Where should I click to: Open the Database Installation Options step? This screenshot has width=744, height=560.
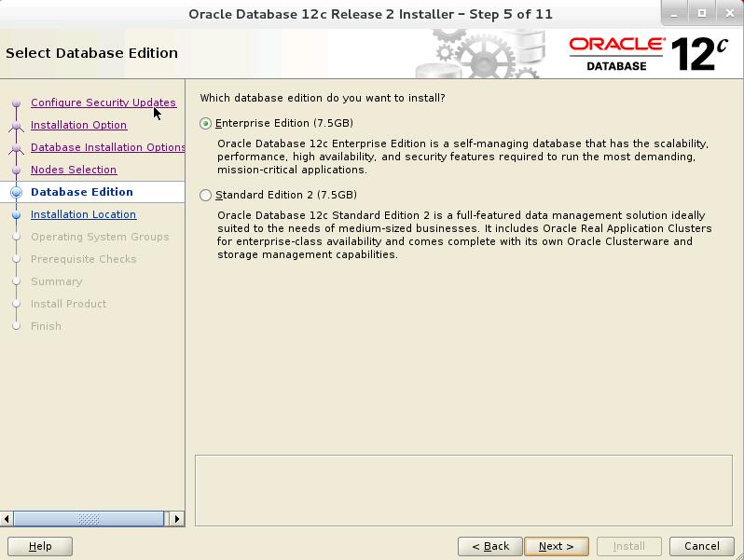point(108,147)
